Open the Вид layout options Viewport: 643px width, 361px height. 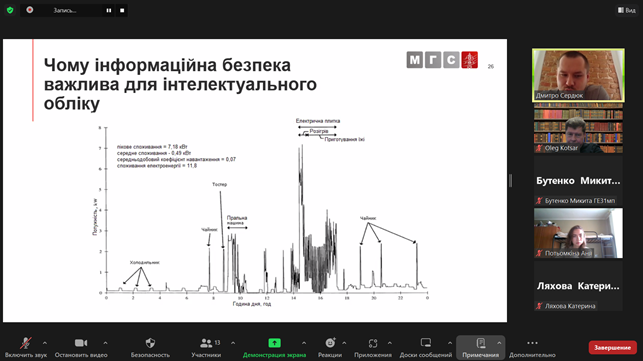(627, 10)
